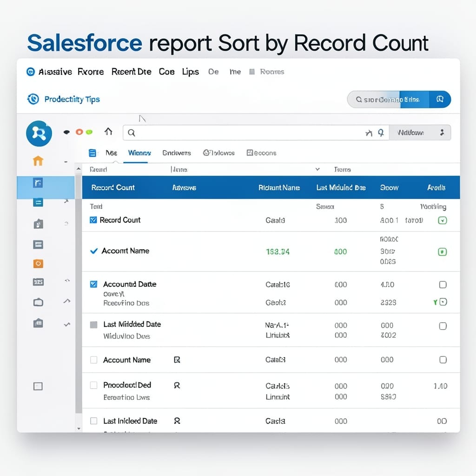Click the green dot near the logo
Screen dimensions: 476x476
pos(89,132)
